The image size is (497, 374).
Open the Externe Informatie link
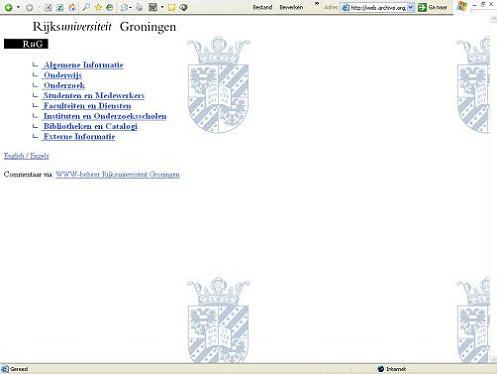click(x=79, y=137)
